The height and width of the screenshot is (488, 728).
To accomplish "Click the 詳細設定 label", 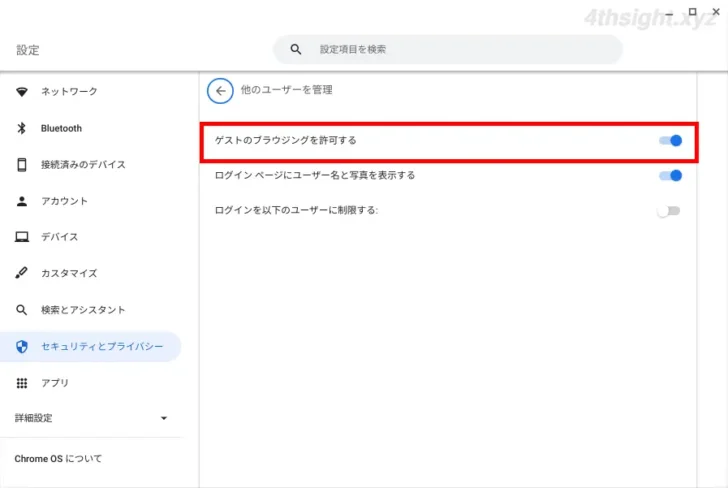I will (33, 418).
